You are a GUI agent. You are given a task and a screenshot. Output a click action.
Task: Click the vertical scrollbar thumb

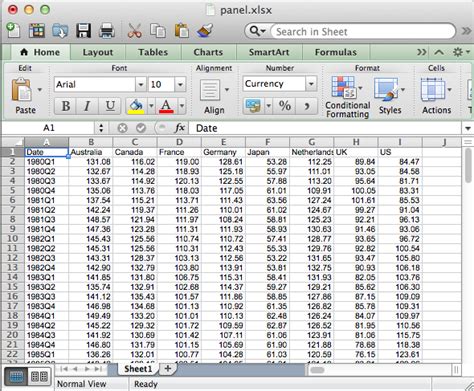coord(468,166)
